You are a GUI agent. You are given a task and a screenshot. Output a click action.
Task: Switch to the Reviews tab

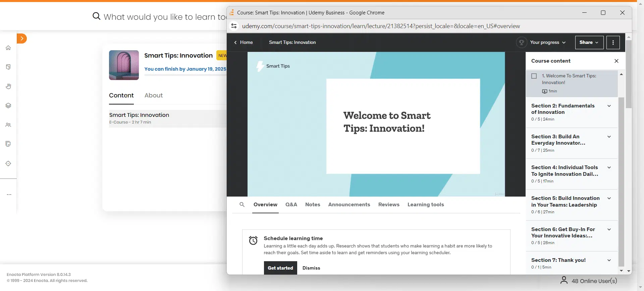[389, 205]
